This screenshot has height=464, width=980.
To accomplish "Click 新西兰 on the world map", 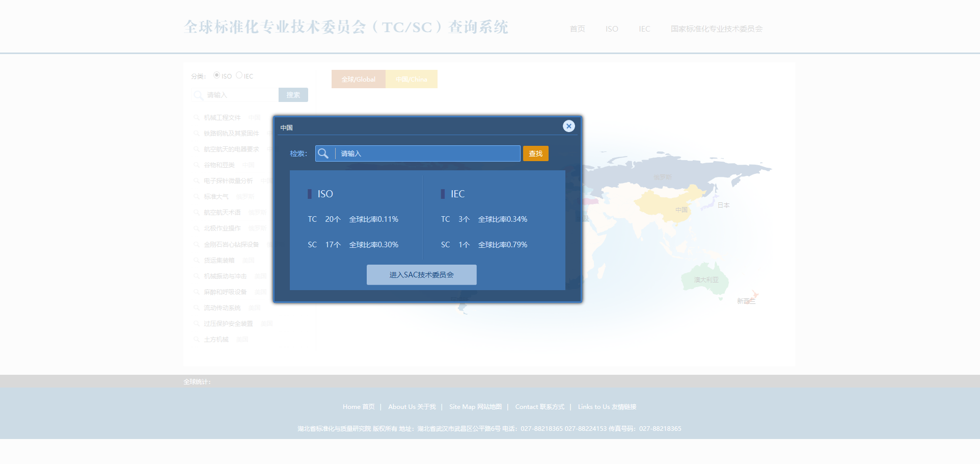I will point(746,301).
